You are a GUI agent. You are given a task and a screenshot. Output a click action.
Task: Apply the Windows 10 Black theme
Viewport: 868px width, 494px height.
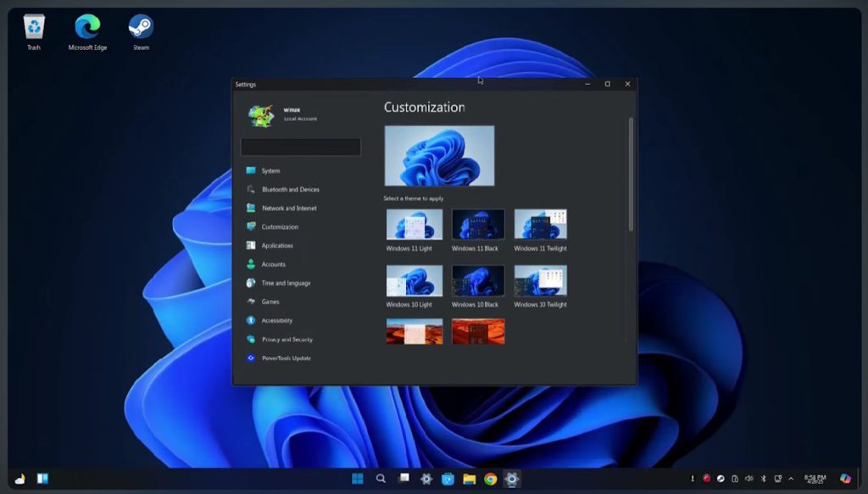point(478,280)
